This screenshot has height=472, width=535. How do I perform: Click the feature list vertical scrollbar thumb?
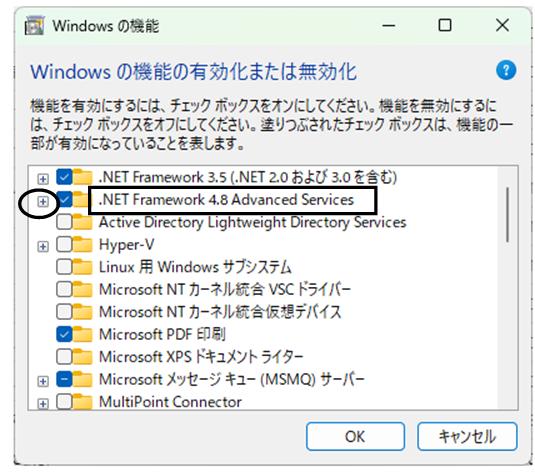[x=507, y=215]
